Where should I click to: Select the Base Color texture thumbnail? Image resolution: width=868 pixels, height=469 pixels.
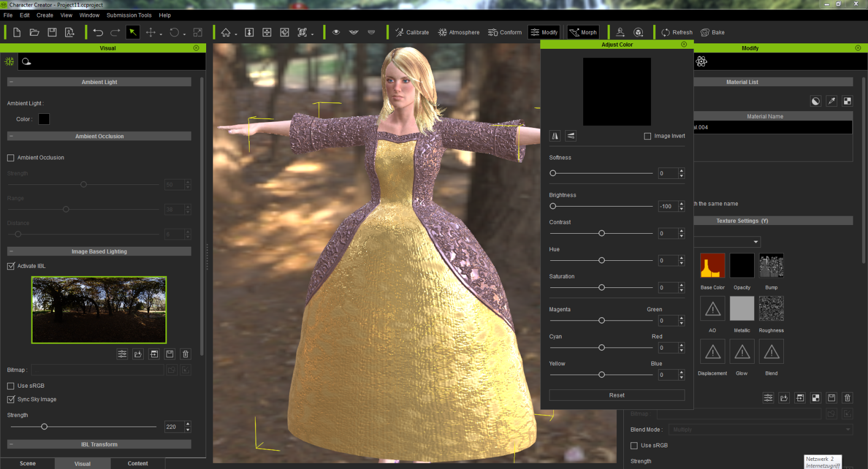click(712, 266)
